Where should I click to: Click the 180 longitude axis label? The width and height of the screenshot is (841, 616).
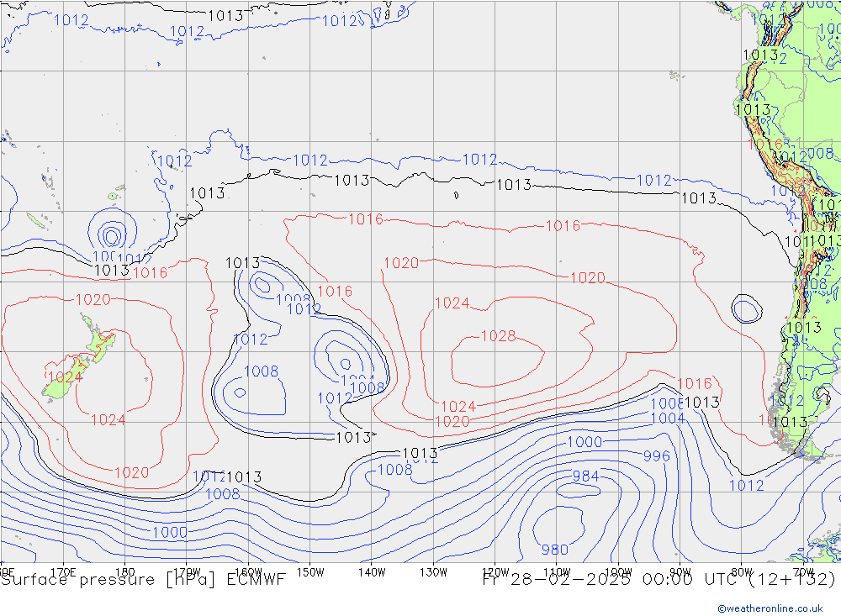click(x=125, y=572)
